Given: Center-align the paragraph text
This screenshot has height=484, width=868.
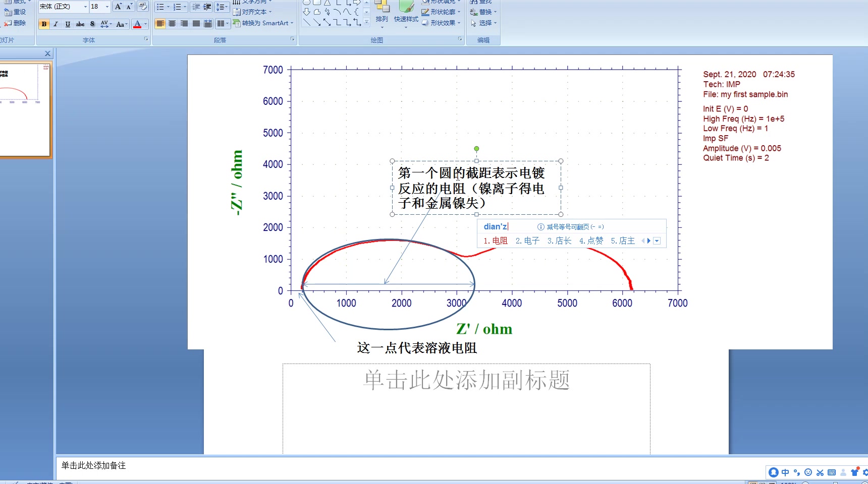Looking at the screenshot, I should 172,24.
